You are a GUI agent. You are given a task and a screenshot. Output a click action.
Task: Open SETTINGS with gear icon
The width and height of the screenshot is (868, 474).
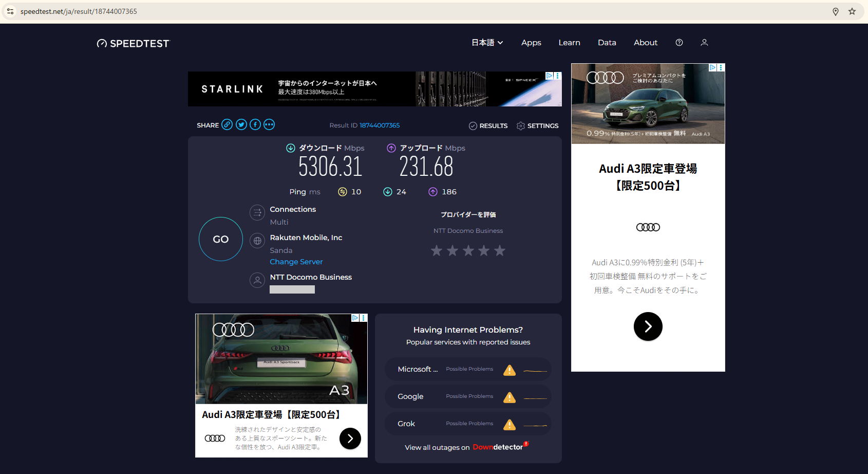pos(537,126)
